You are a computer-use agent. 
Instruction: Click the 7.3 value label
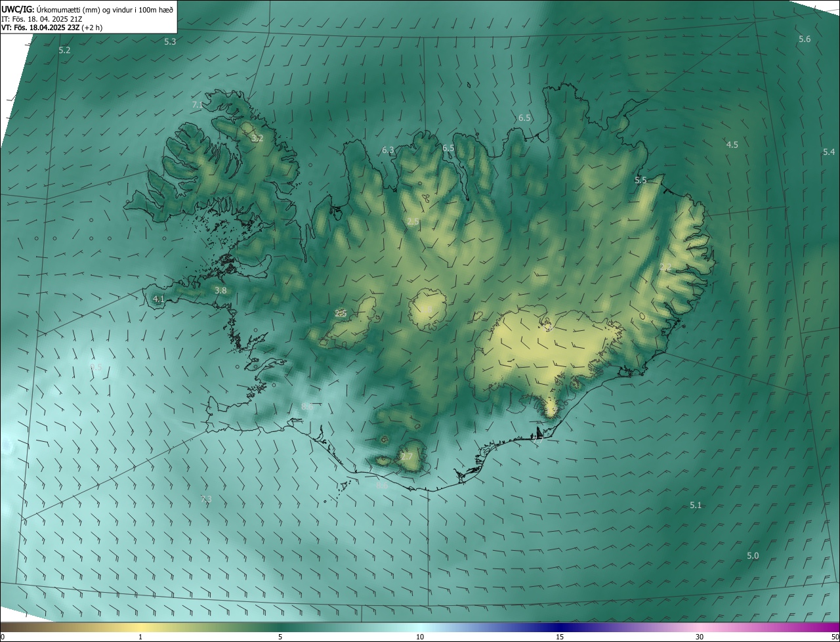tap(206, 500)
